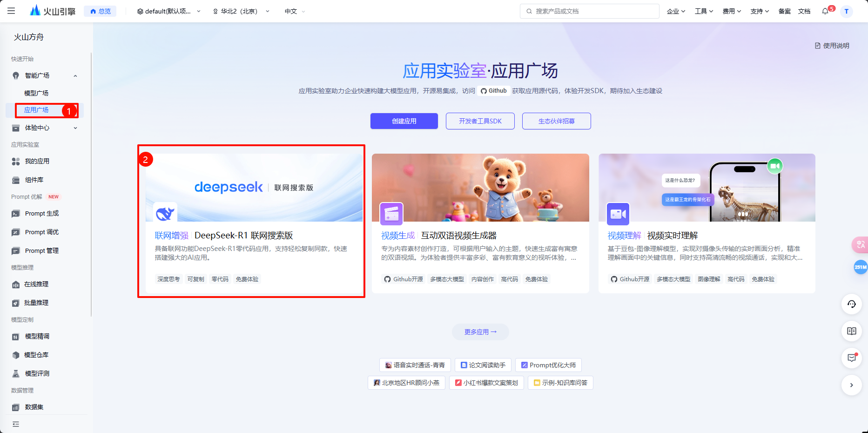Click the 生态伙伴招募 button
The image size is (868, 433).
point(557,121)
